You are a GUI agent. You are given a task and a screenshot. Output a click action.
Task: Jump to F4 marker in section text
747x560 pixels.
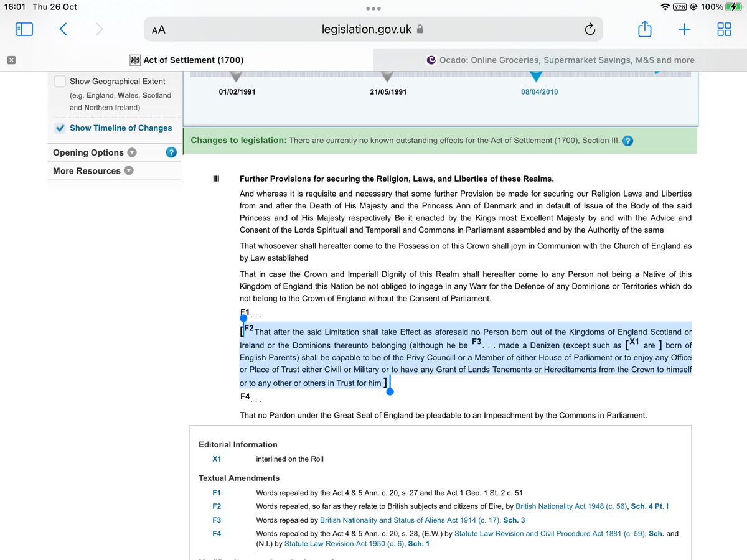[x=245, y=396]
